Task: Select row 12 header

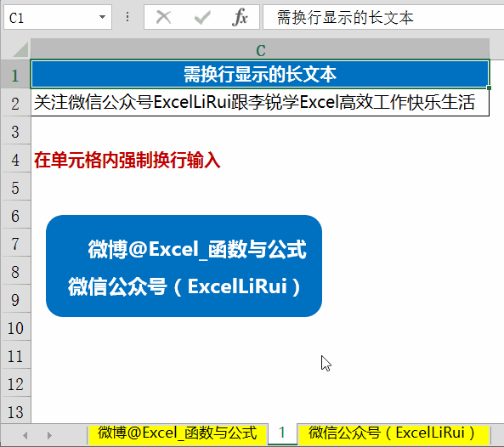Action: pos(15,382)
